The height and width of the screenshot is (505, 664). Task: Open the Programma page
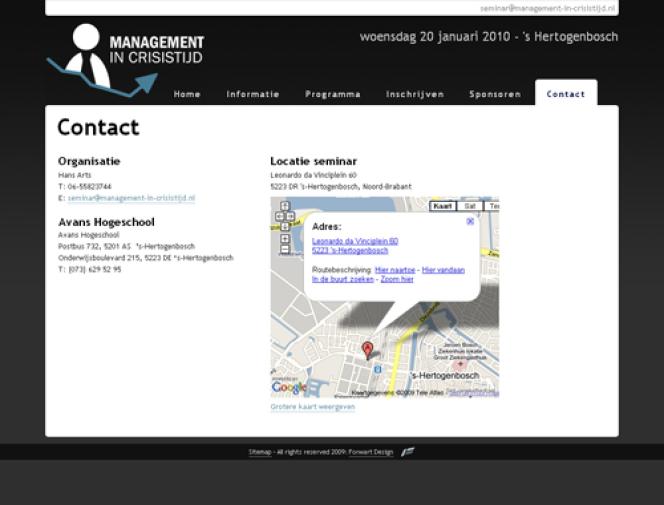tap(333, 94)
